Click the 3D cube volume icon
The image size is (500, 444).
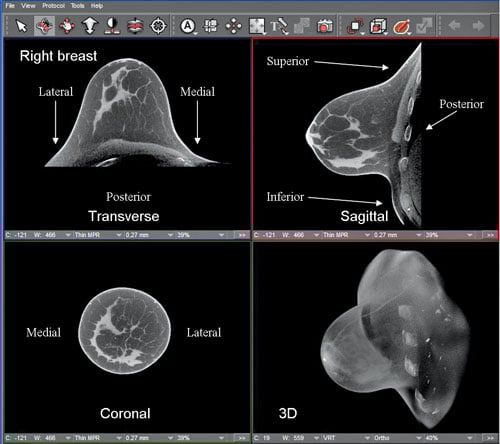[x=378, y=26]
